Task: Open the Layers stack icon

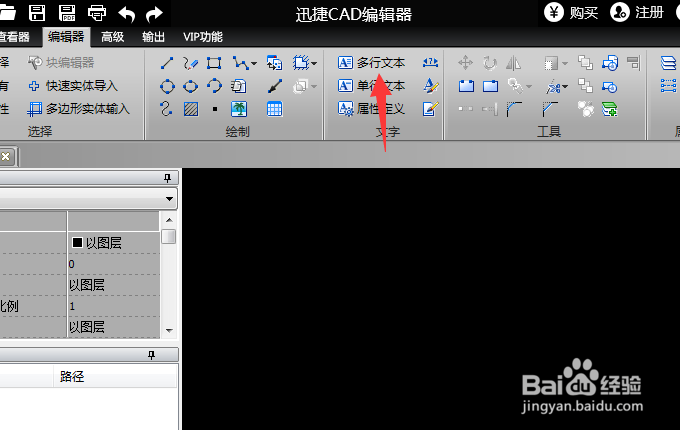Action: [x=668, y=63]
